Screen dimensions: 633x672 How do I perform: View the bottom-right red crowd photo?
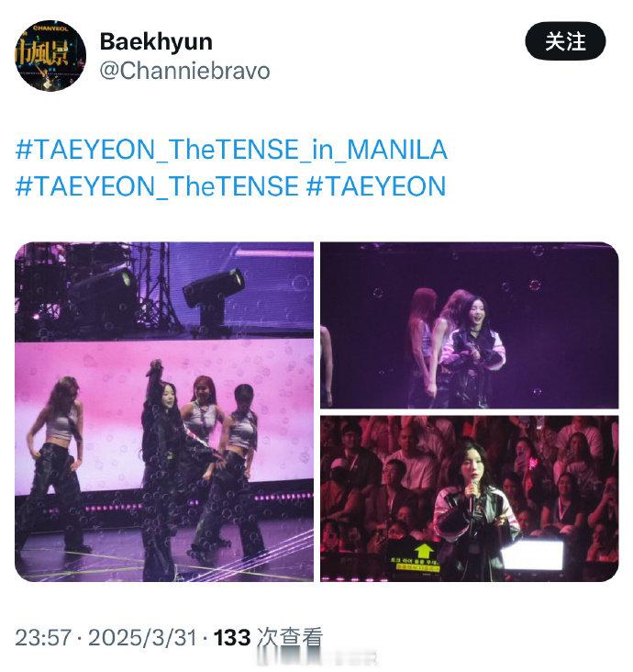tap(470, 498)
